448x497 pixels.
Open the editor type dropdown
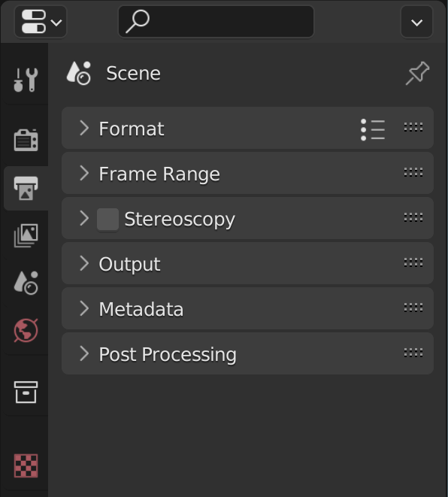pos(41,22)
